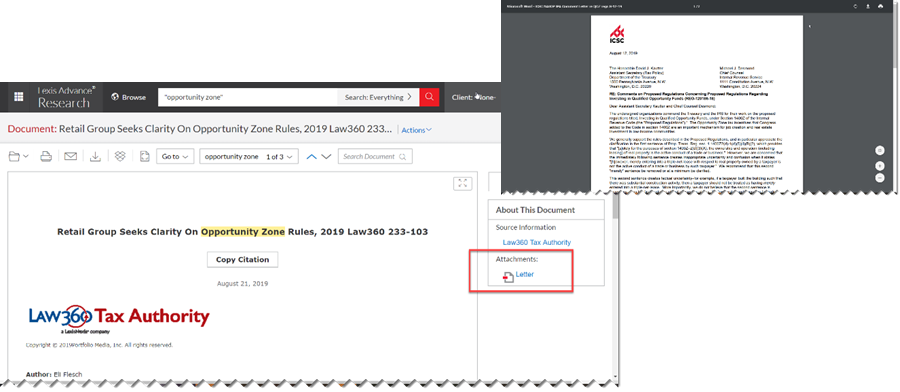Click the red search magnifier button
Screen dimensions: 900x392
pyautogui.click(x=429, y=97)
